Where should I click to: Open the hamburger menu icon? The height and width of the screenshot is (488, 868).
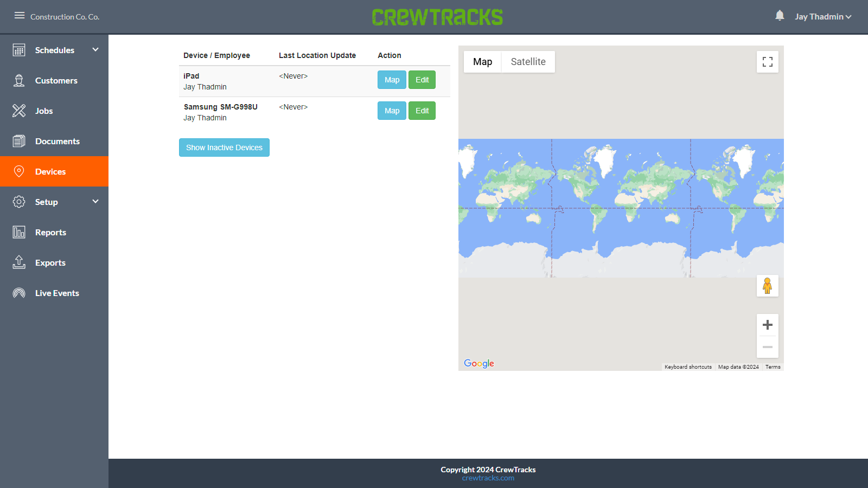[20, 15]
